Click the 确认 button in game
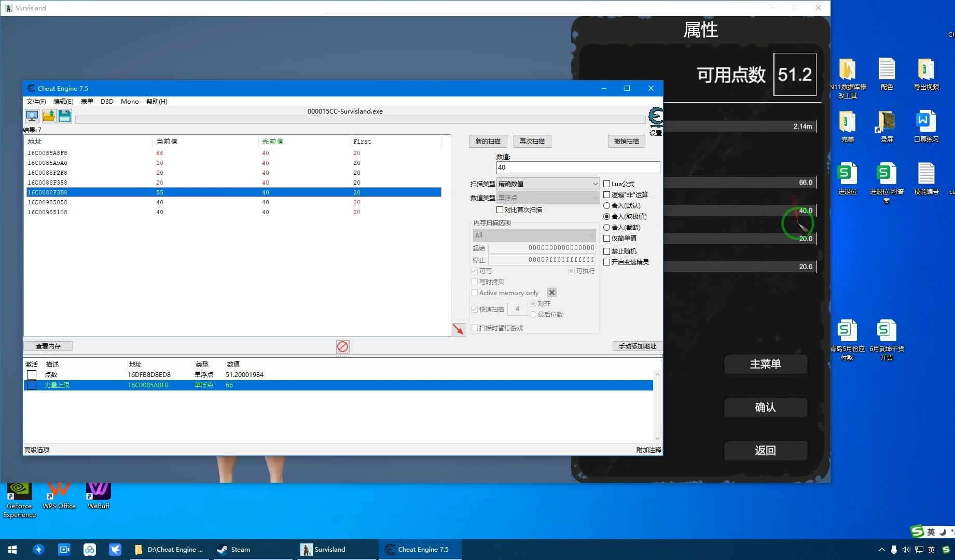Screen dimensions: 955x560 (766, 407)
